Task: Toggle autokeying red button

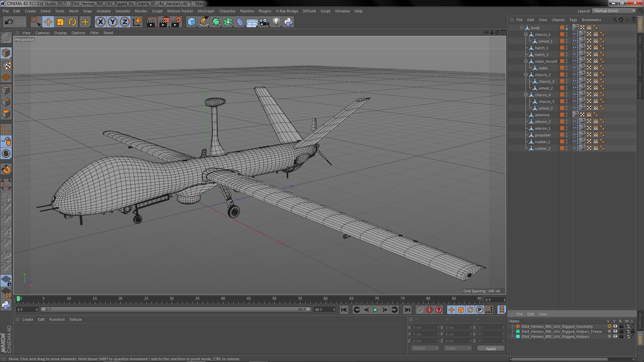Action: pos(429,310)
